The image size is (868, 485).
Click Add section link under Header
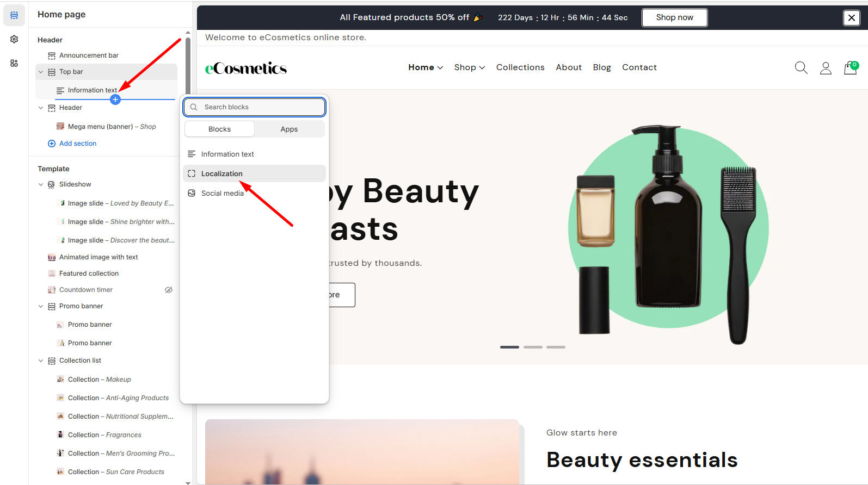pyautogui.click(x=72, y=144)
